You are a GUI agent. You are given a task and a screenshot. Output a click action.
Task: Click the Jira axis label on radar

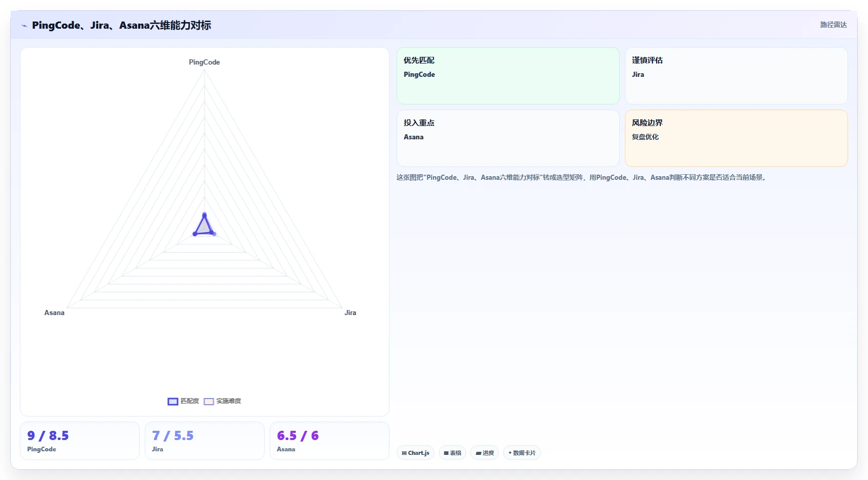(350, 312)
